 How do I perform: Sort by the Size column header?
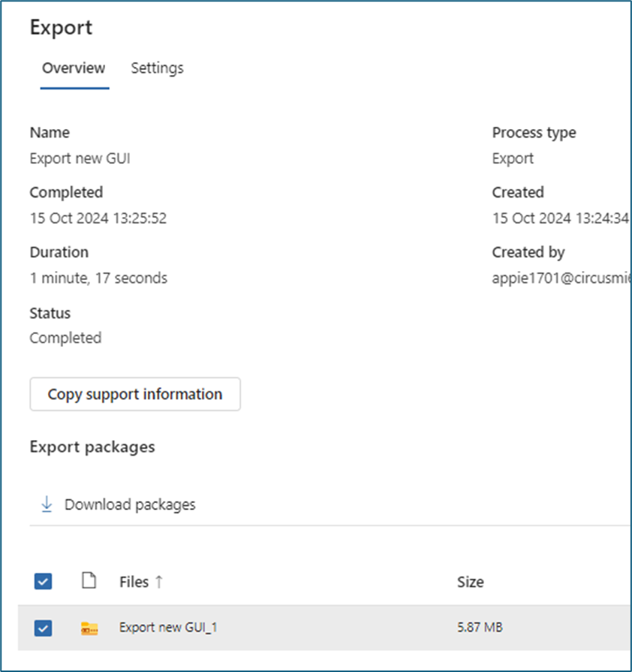coord(471,581)
